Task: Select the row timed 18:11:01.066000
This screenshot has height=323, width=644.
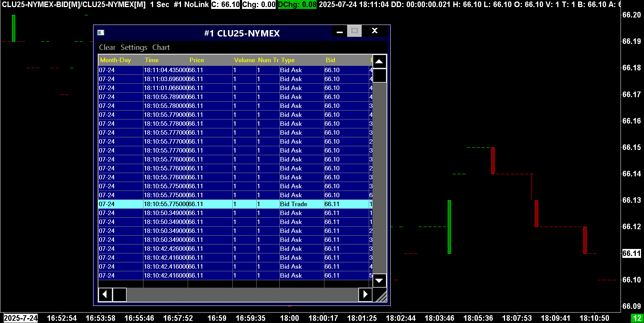Action: [x=235, y=88]
